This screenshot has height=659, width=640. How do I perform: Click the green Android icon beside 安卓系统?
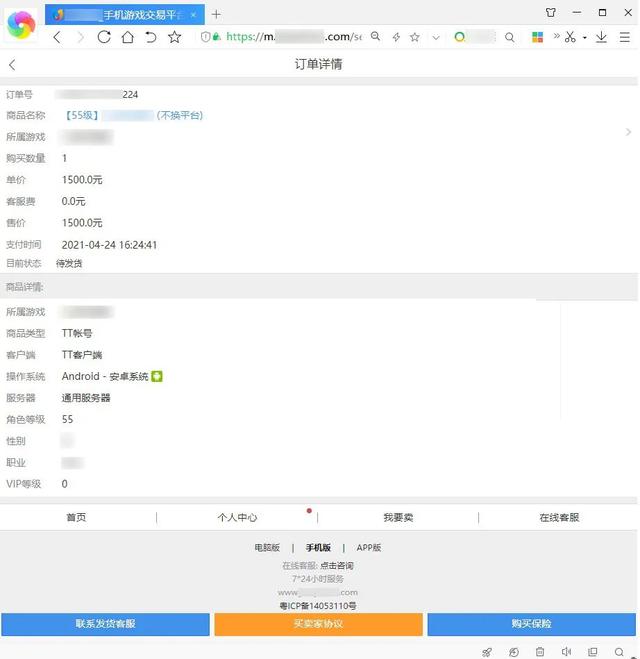pyautogui.click(x=157, y=376)
